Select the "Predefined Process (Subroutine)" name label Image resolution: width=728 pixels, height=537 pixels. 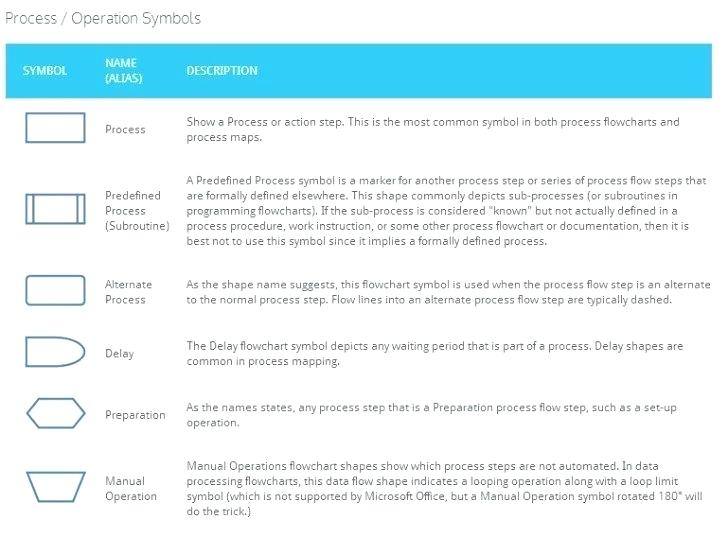click(137, 211)
